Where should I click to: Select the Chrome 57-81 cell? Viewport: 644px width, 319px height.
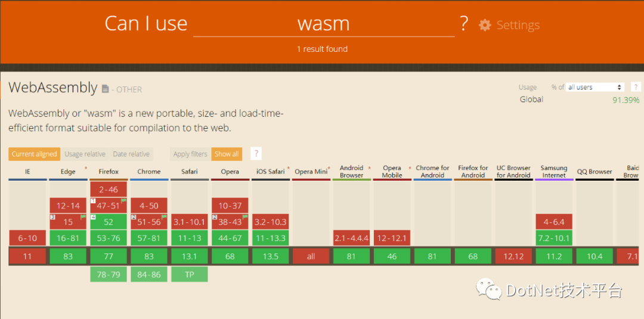click(x=149, y=238)
